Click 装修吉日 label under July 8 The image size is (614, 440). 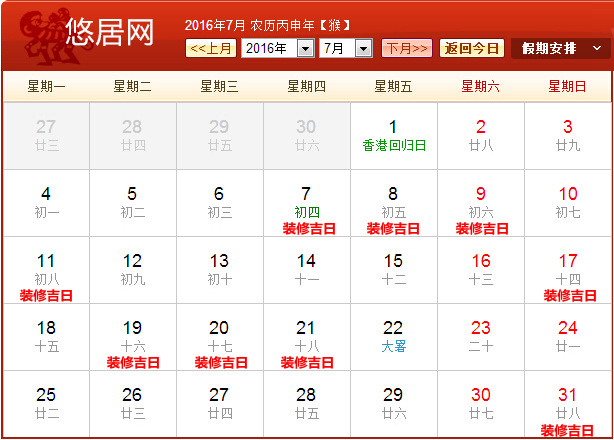[394, 229]
